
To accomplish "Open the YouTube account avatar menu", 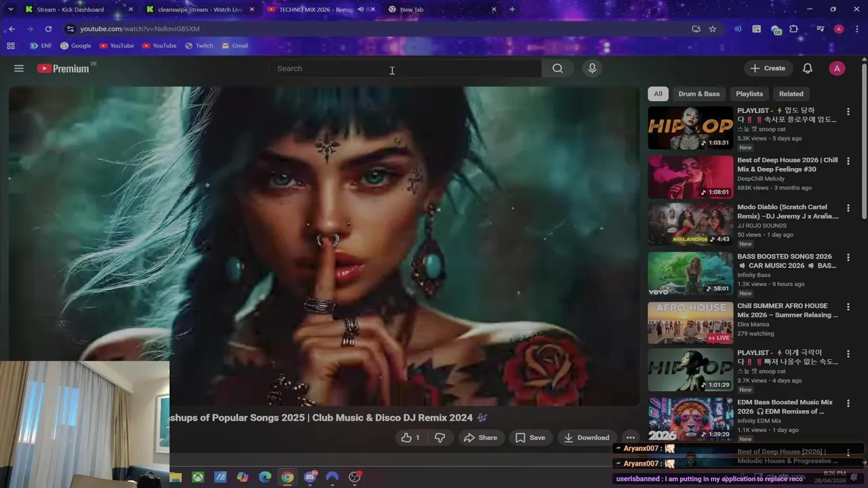I will 837,68.
